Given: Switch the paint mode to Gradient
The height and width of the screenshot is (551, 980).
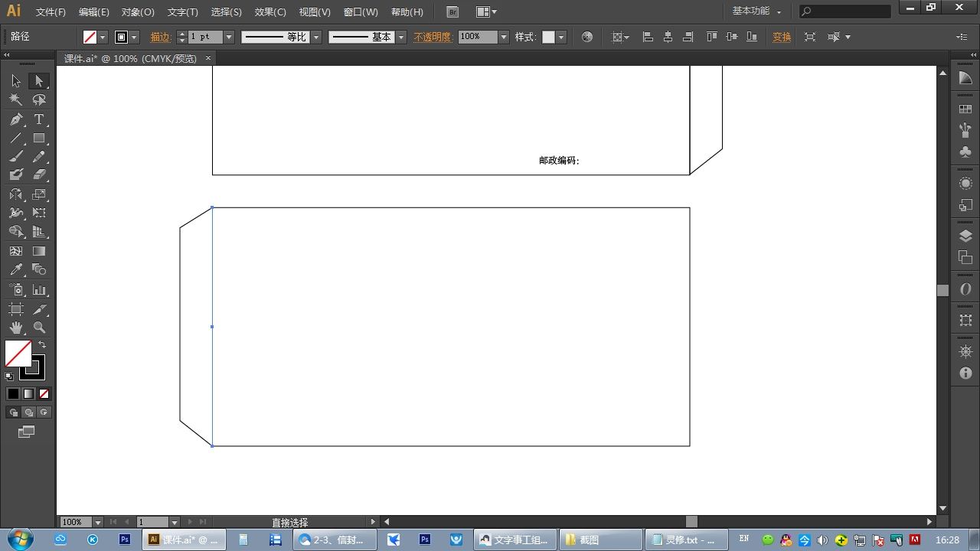Looking at the screenshot, I should point(28,394).
